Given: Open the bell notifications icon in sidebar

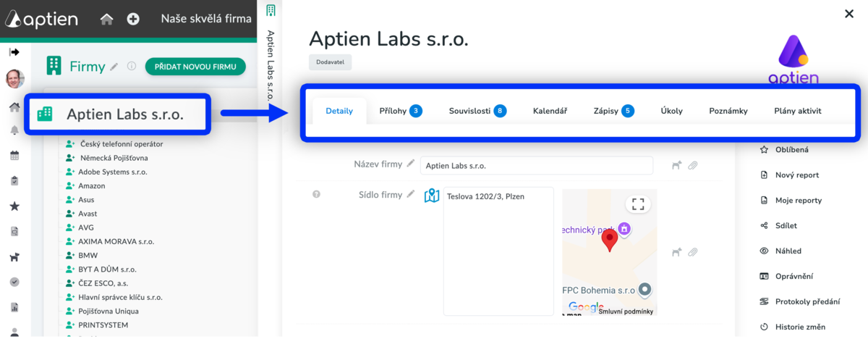Looking at the screenshot, I should pos(14,130).
